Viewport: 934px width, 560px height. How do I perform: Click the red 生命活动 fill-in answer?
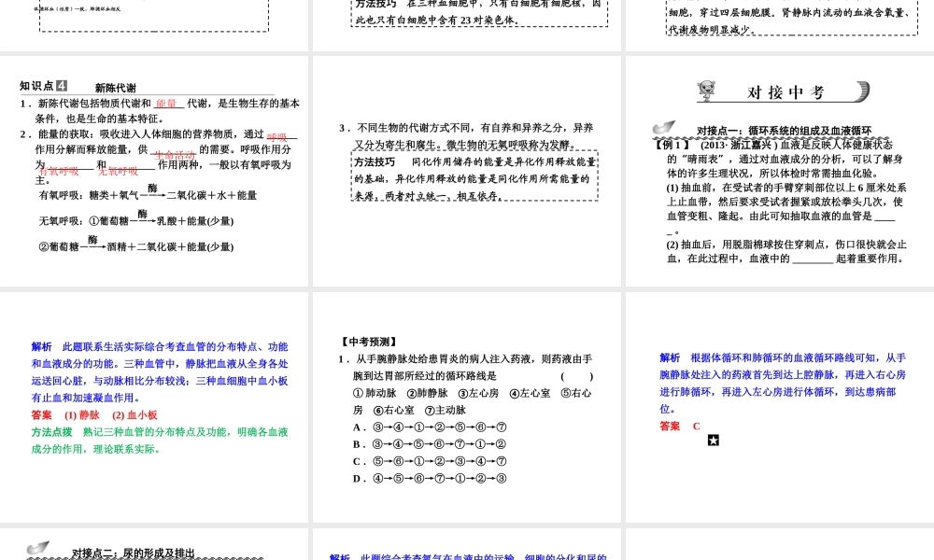point(174,155)
